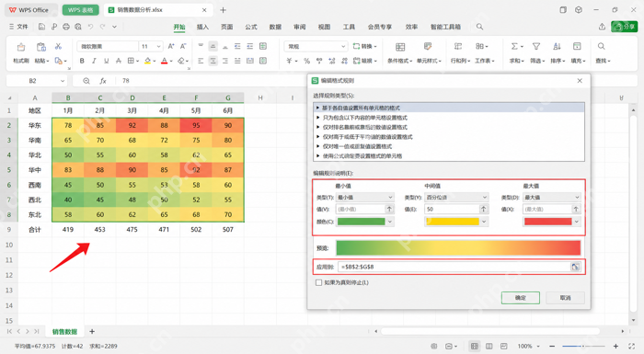
Task: Apply strikethrough with the crossed A icon
Action: click(119, 61)
